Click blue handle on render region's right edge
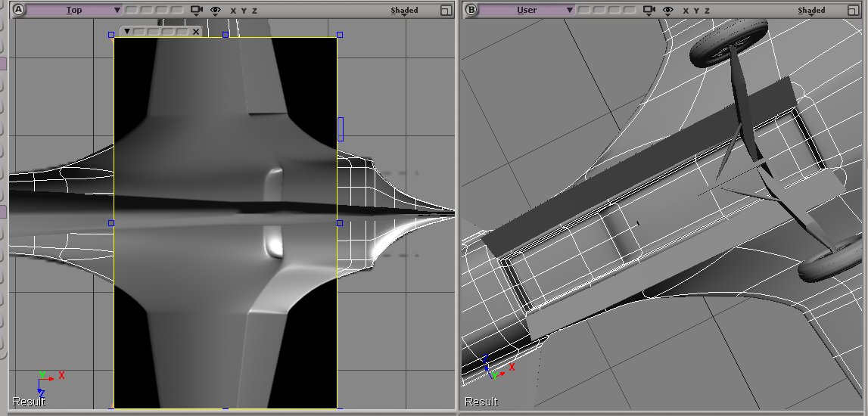868x416 pixels. pyautogui.click(x=339, y=223)
